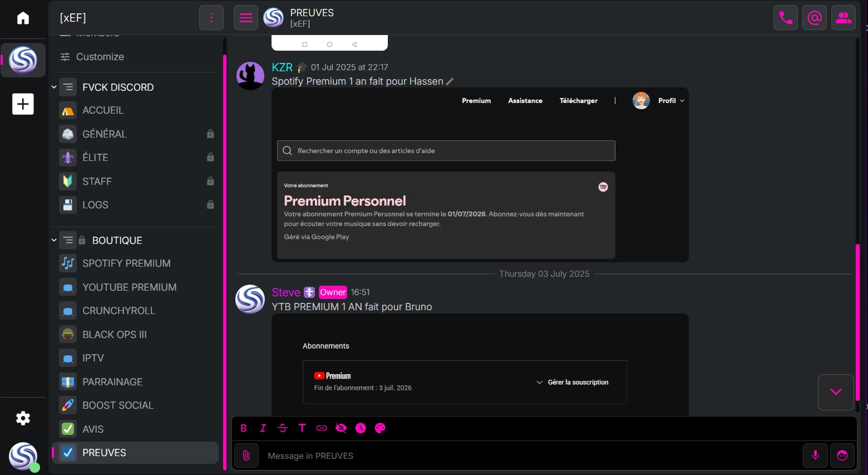Attach a file with paperclip icon
Screen dimensions: 868x475
pyautogui.click(x=246, y=456)
